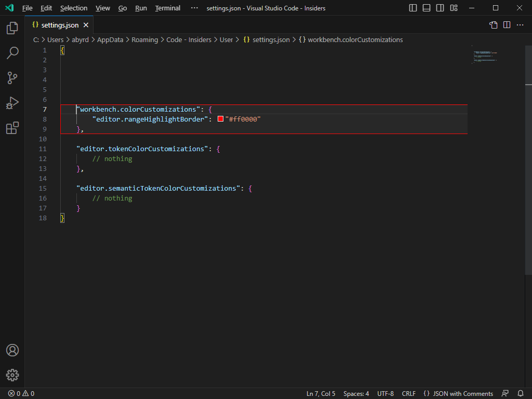Open the editor More Actions menu
This screenshot has width=532, height=399.
[x=520, y=24]
